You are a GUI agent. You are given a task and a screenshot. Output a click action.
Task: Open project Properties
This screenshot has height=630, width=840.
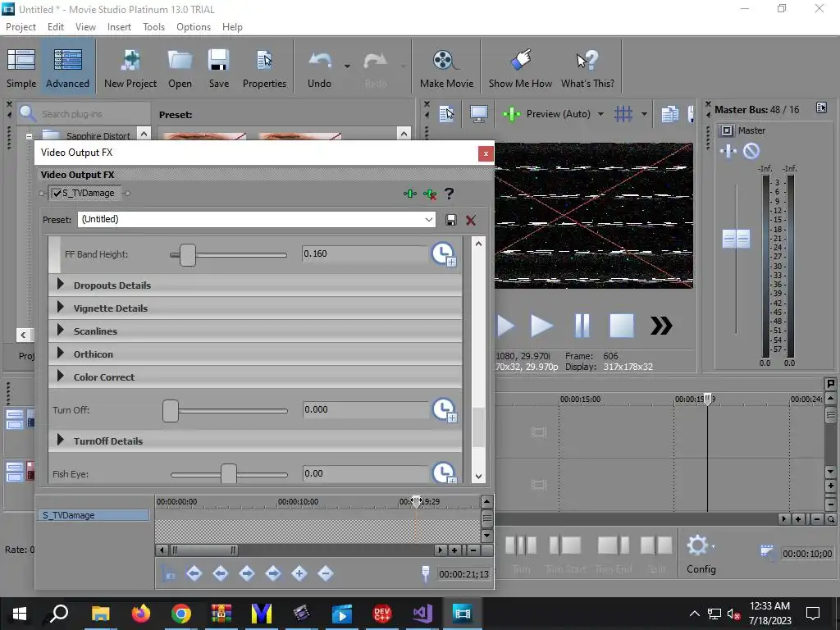[264, 68]
